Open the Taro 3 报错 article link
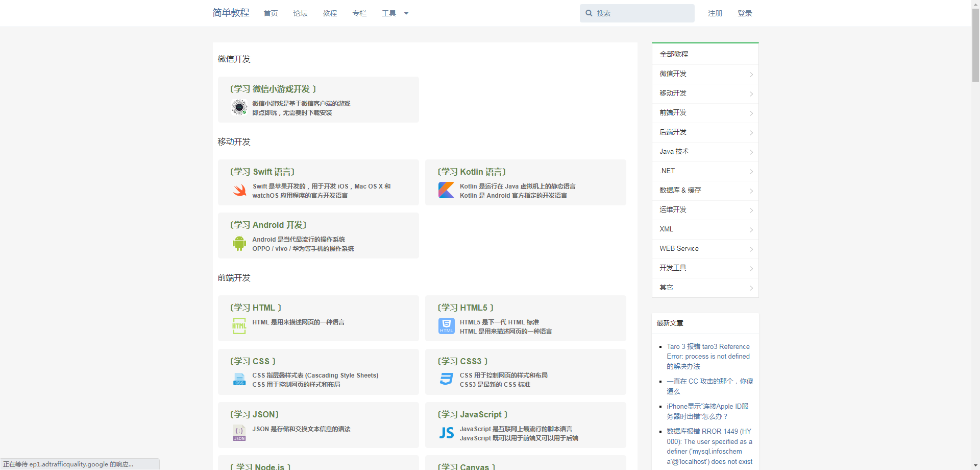 click(708, 356)
